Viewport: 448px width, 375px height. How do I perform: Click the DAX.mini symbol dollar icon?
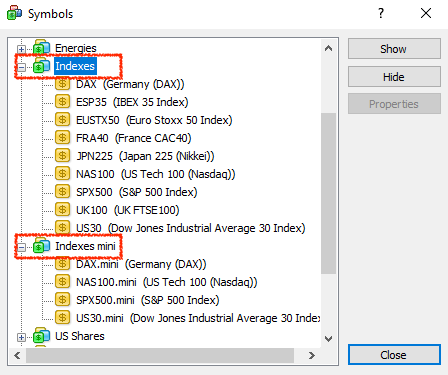[x=62, y=264]
